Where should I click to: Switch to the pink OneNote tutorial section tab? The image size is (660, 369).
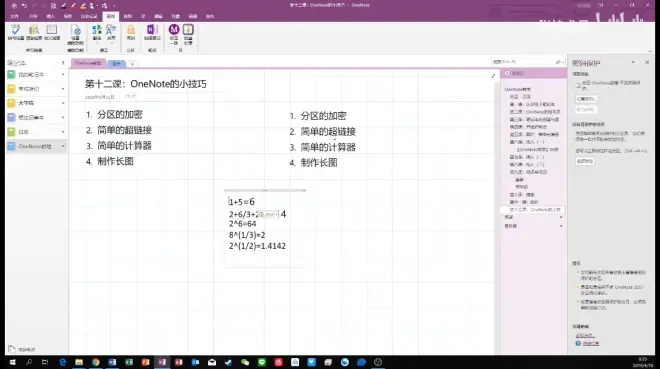point(88,63)
